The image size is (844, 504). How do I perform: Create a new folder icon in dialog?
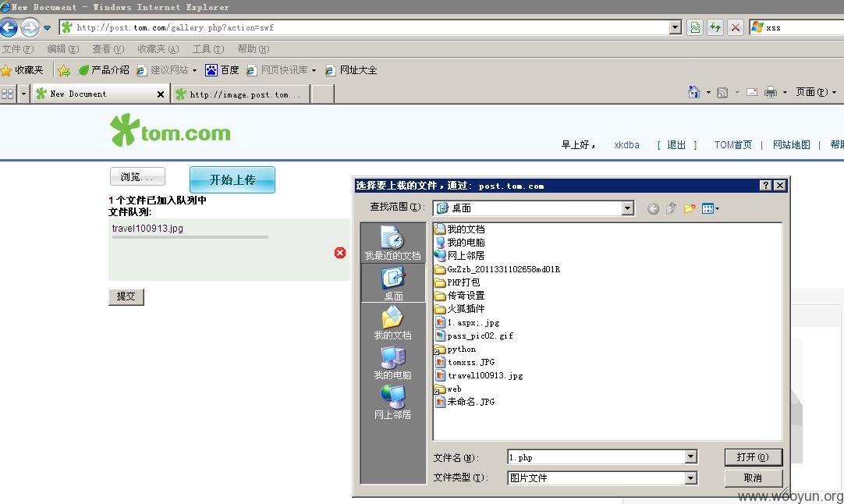pos(690,208)
